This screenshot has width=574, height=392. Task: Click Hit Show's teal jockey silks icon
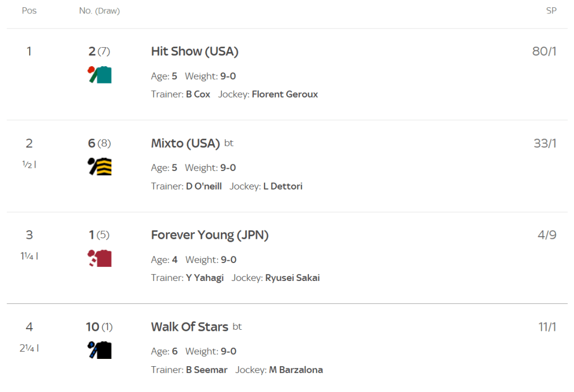point(100,75)
